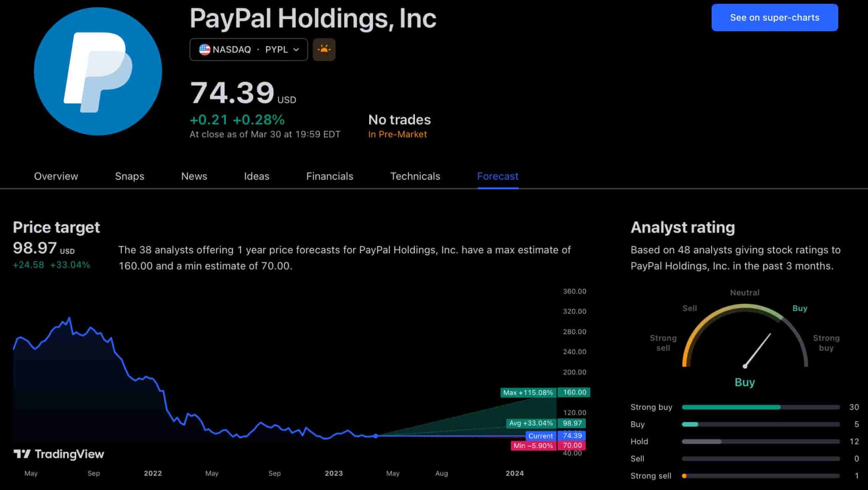Open the Ideas tab
This screenshot has width=868, height=490.
(x=256, y=176)
